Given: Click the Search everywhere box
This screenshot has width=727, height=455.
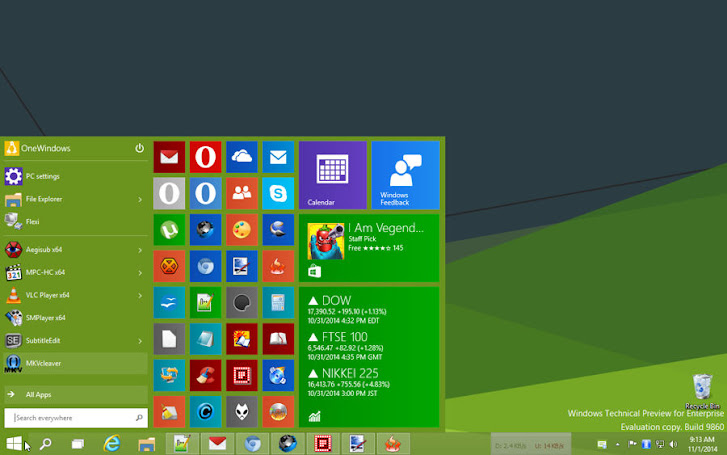Looking at the screenshot, I should (x=76, y=418).
